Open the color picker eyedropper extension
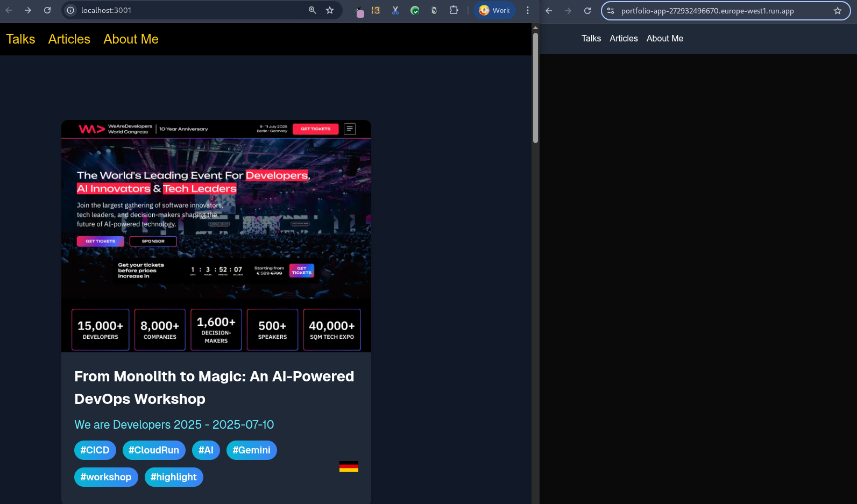 359,11
